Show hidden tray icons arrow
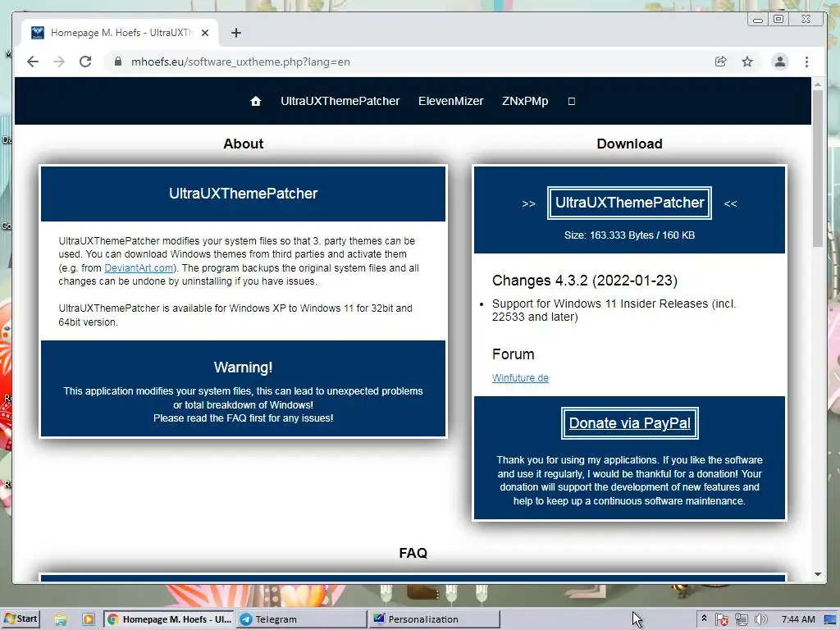This screenshot has height=630, width=840. (704, 619)
